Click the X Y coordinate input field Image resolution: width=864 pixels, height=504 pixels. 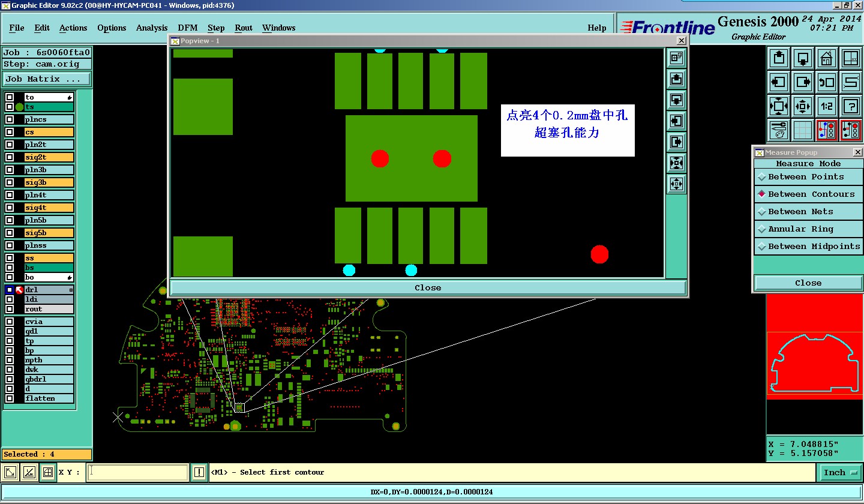pos(138,473)
